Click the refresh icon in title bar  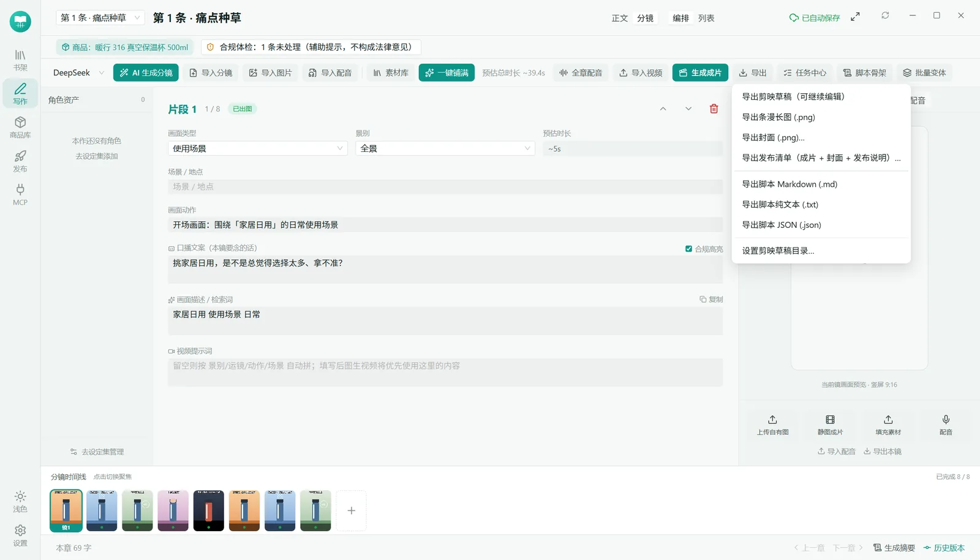point(885,15)
